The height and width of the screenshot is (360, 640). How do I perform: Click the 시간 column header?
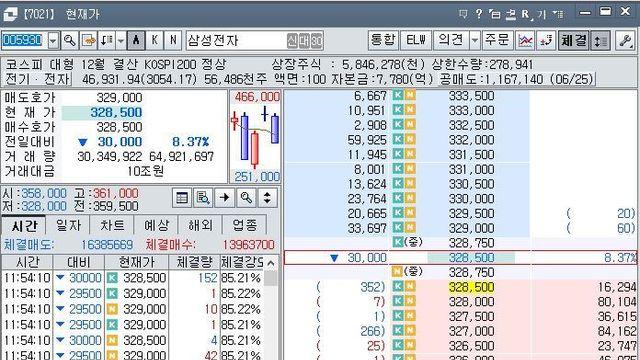point(27,262)
